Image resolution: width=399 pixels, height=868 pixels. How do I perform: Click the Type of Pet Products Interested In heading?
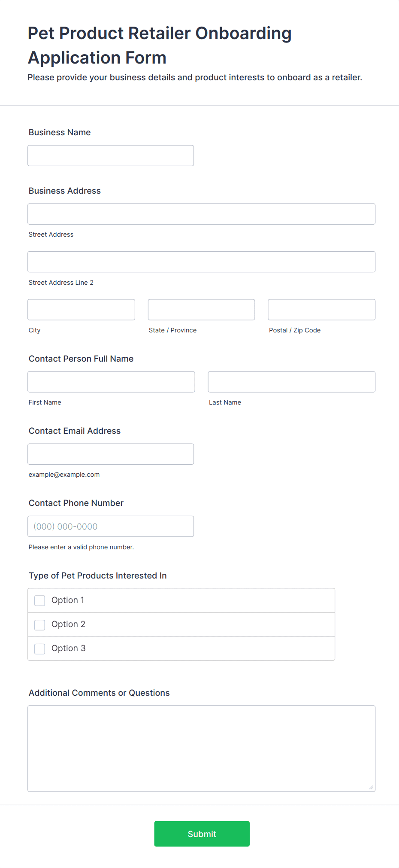click(97, 576)
